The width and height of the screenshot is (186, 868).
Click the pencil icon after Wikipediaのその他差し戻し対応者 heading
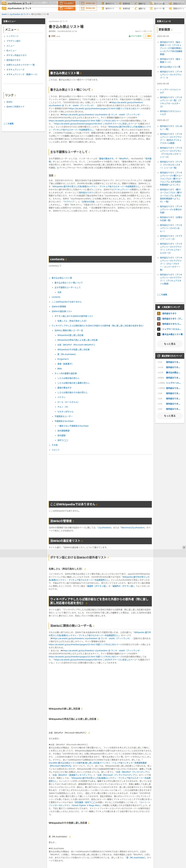pyautogui.click(x=89, y=823)
